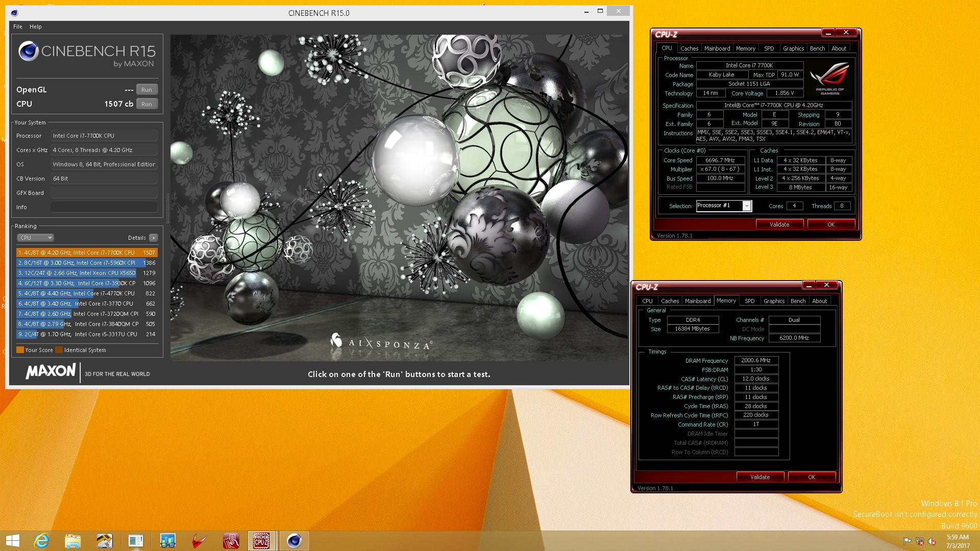Open File Explorer from the taskbar
Viewport: 980px width, 551px height.
coord(73,541)
